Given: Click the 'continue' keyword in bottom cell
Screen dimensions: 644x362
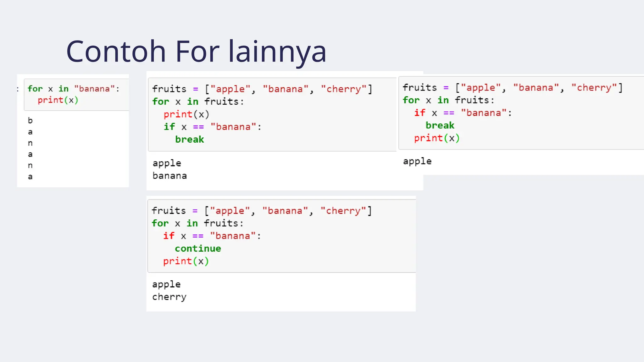Looking at the screenshot, I should pyautogui.click(x=198, y=249).
